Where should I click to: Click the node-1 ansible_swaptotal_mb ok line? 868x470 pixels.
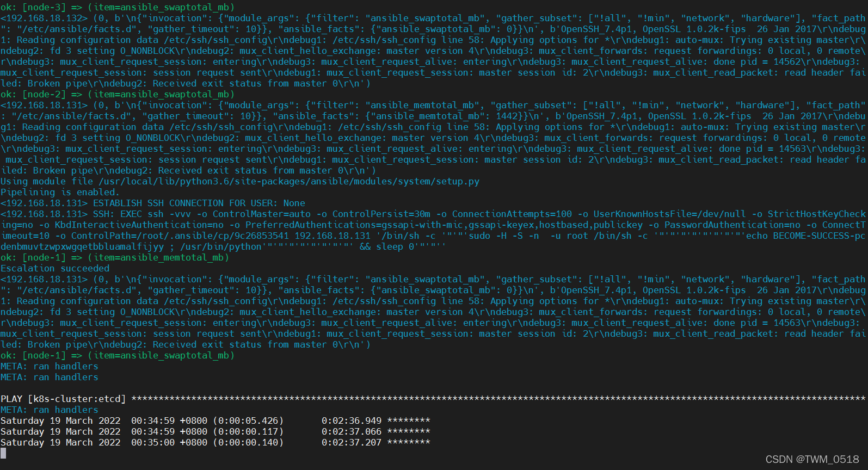point(117,355)
